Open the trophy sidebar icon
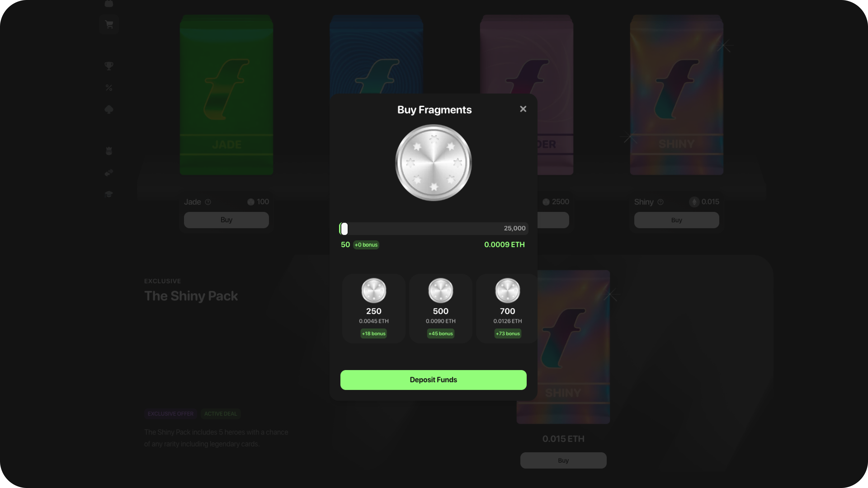The image size is (868, 488). click(109, 66)
